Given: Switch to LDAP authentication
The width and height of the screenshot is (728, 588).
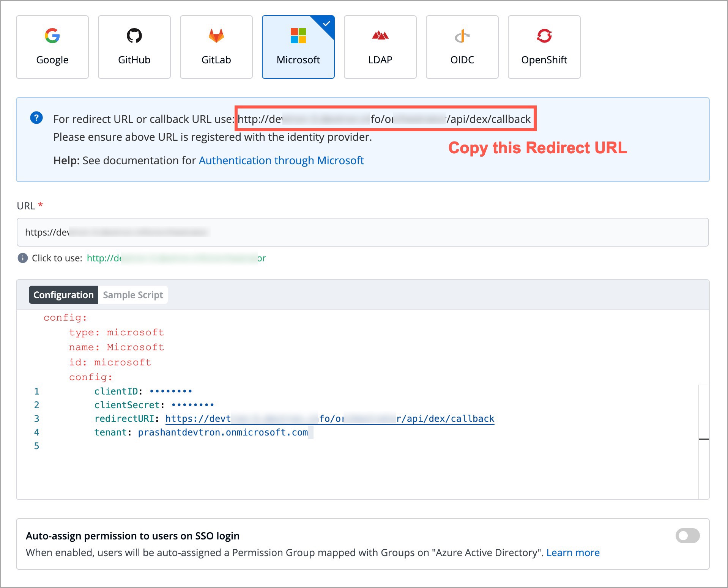Looking at the screenshot, I should pyautogui.click(x=380, y=46).
